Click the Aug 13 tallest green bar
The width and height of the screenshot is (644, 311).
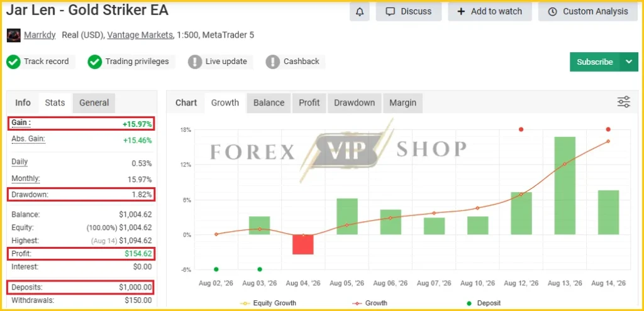pyautogui.click(x=565, y=186)
